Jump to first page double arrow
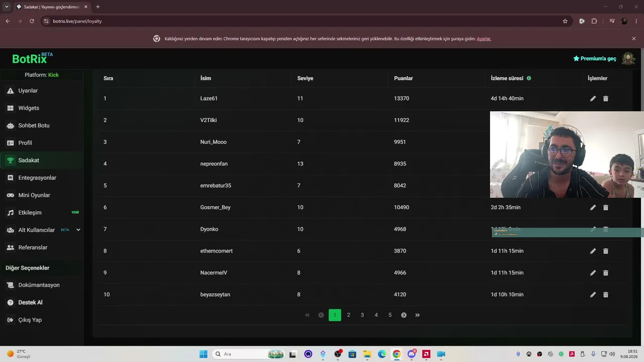This screenshot has width=644, height=362. pos(307,315)
